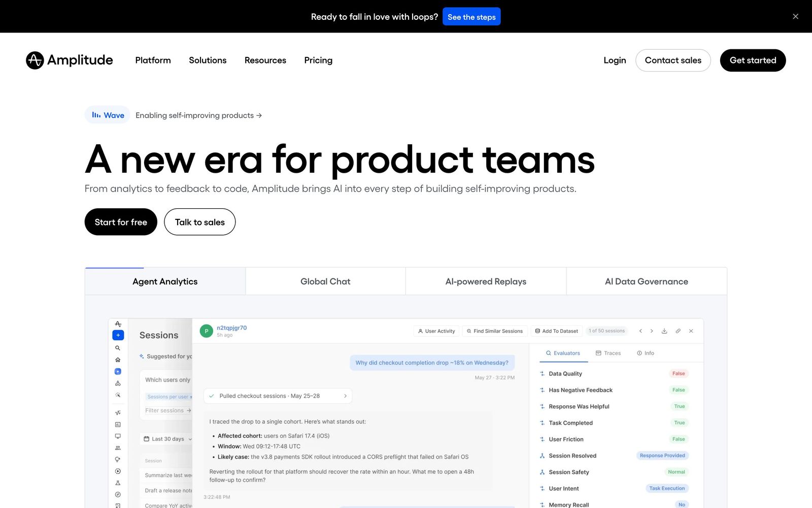Click the 1 of 50 sessions counter
812x508 pixels.
(606, 331)
